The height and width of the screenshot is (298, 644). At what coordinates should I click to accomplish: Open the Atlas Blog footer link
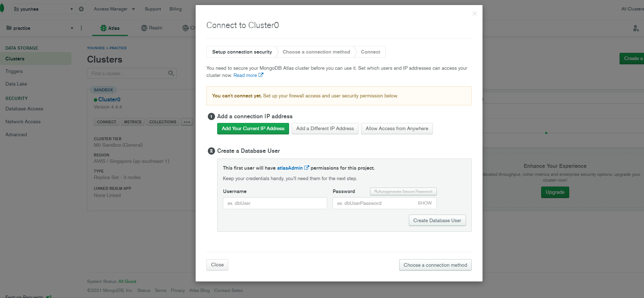point(199,290)
